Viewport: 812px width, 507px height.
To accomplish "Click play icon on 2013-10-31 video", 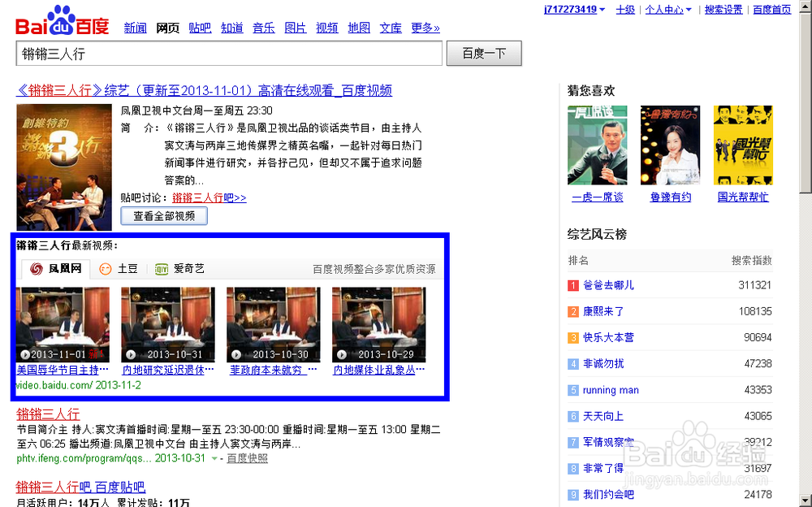I will (x=131, y=354).
